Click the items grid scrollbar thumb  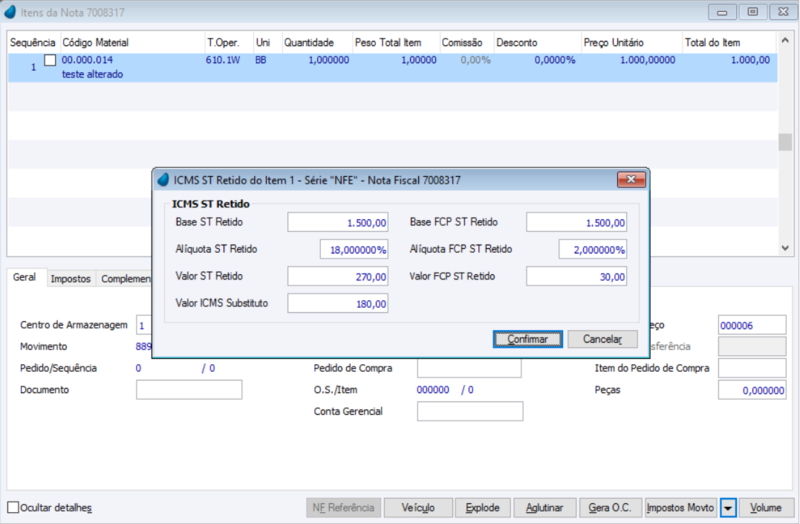point(785,142)
